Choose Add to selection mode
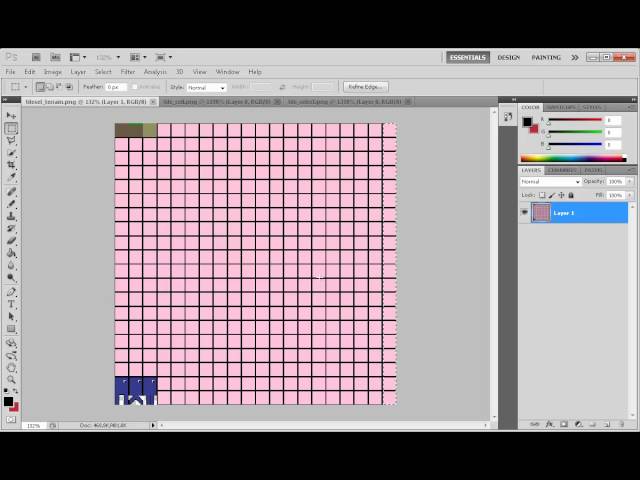Screen dimensions: 640x480 pyautogui.click(x=50, y=87)
